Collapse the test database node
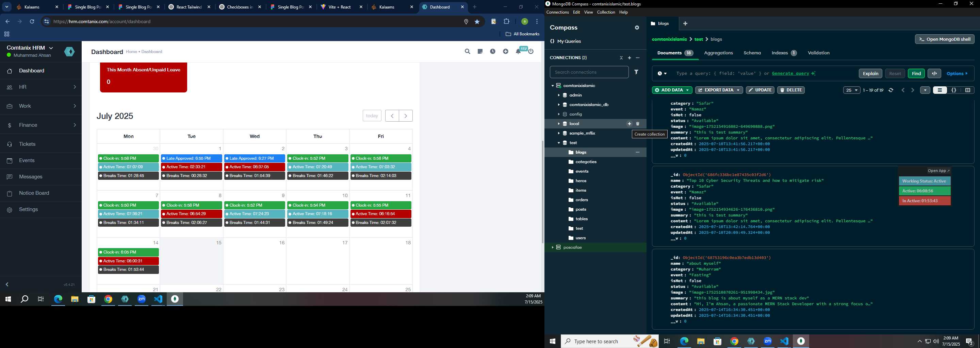The height and width of the screenshot is (348, 980). (558, 143)
